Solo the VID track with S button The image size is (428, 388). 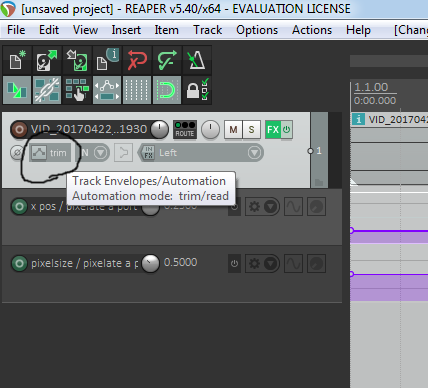(251, 129)
